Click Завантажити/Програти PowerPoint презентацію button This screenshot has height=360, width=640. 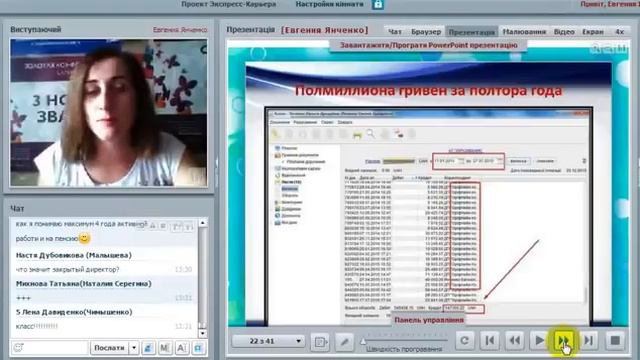click(x=429, y=45)
